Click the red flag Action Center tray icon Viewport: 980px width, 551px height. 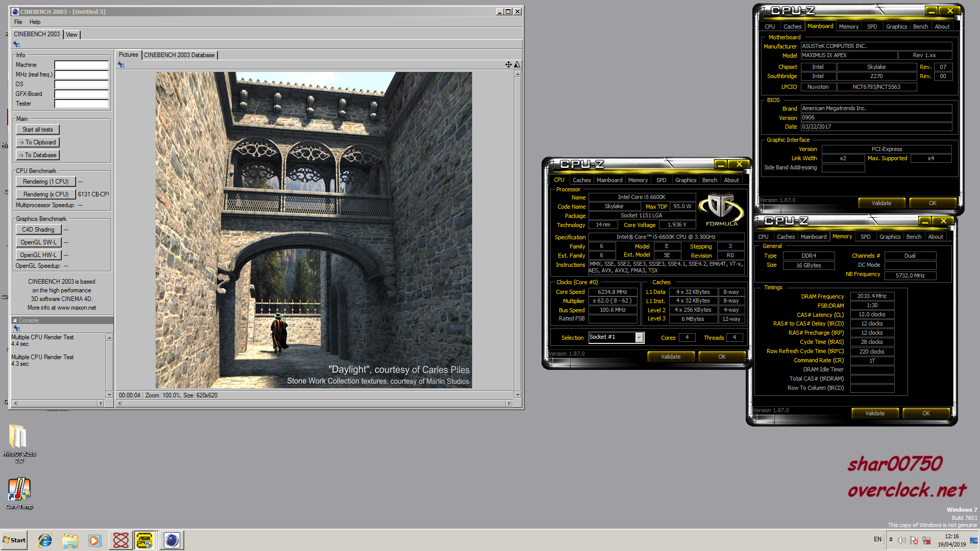coord(914,540)
